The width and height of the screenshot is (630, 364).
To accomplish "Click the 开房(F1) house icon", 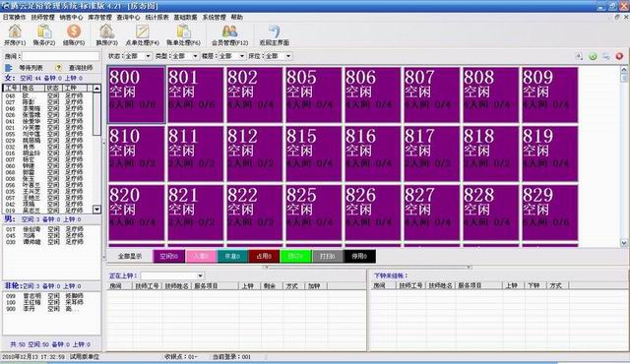I will pyautogui.click(x=15, y=31).
